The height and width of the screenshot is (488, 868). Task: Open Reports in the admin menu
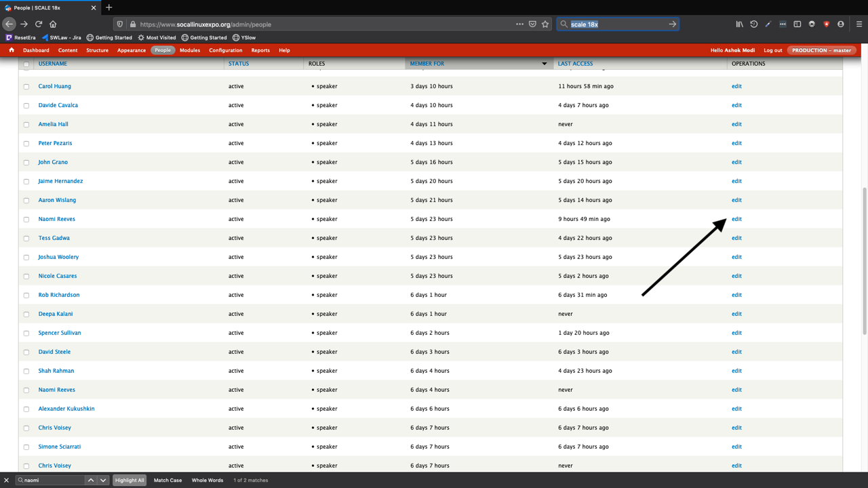click(x=260, y=50)
